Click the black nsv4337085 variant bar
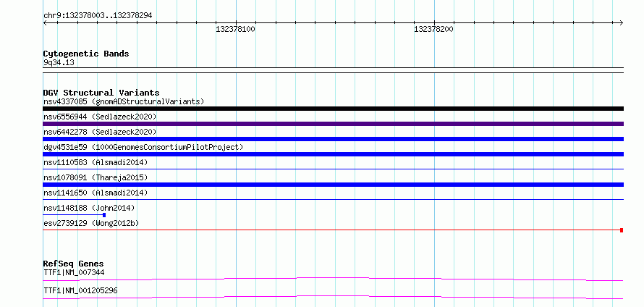This screenshot has height=307, width=644. (x=333, y=109)
